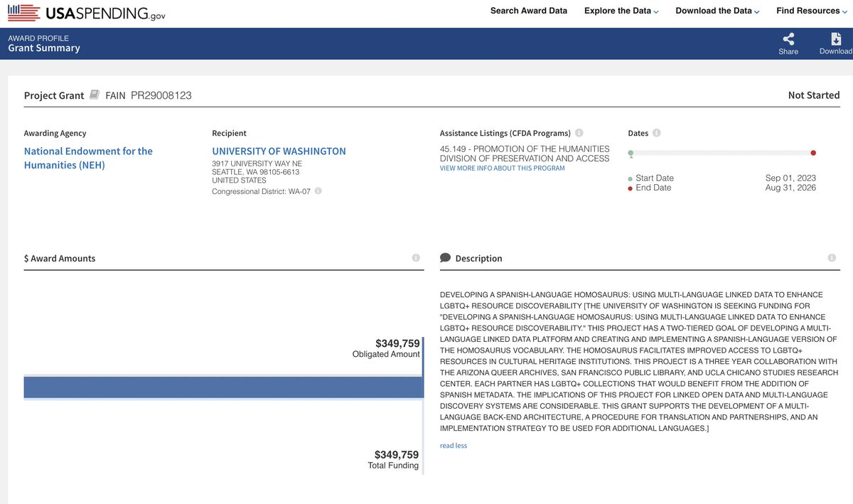This screenshot has height=504, width=853.
Task: Click the Project Grant heading
Action: (54, 95)
